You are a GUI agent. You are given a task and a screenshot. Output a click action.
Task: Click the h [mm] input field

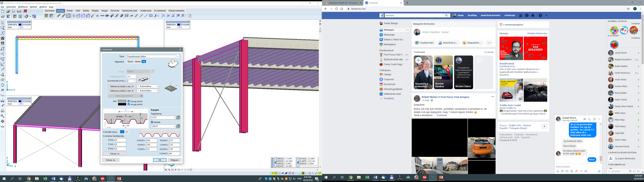coord(152,141)
